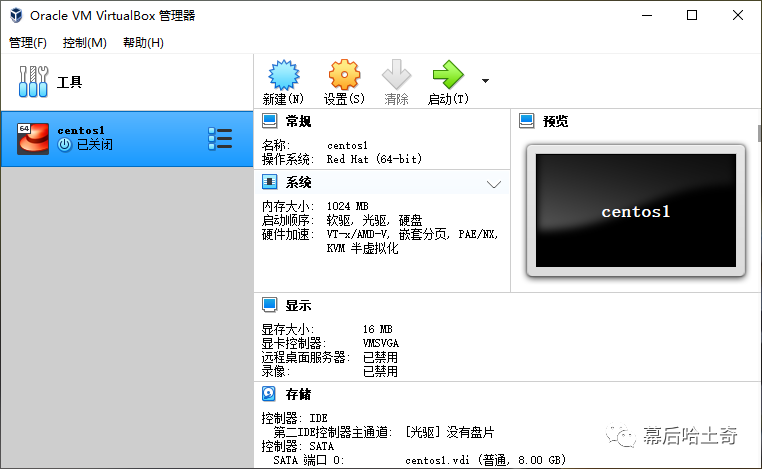Expand the Start (启动) dropdown arrow
Screen dimensions: 762x469
[486, 80]
